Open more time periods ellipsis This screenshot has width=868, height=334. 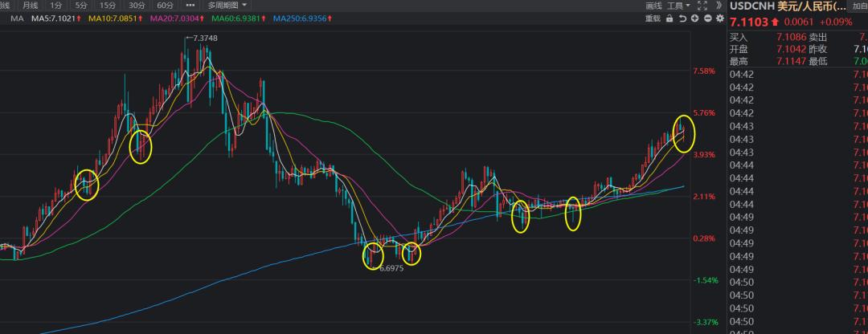coord(190,5)
